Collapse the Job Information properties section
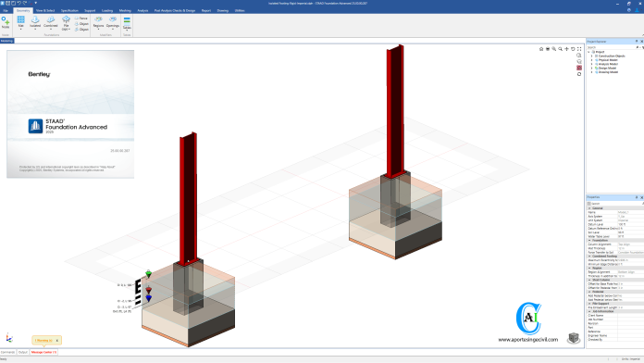This screenshot has width=644, height=363. click(x=589, y=312)
